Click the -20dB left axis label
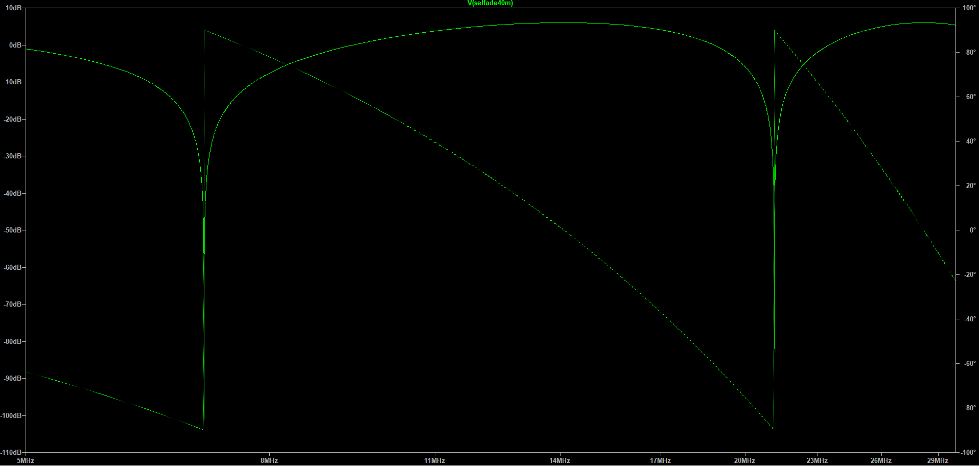This screenshot has width=980, height=466. coord(13,120)
